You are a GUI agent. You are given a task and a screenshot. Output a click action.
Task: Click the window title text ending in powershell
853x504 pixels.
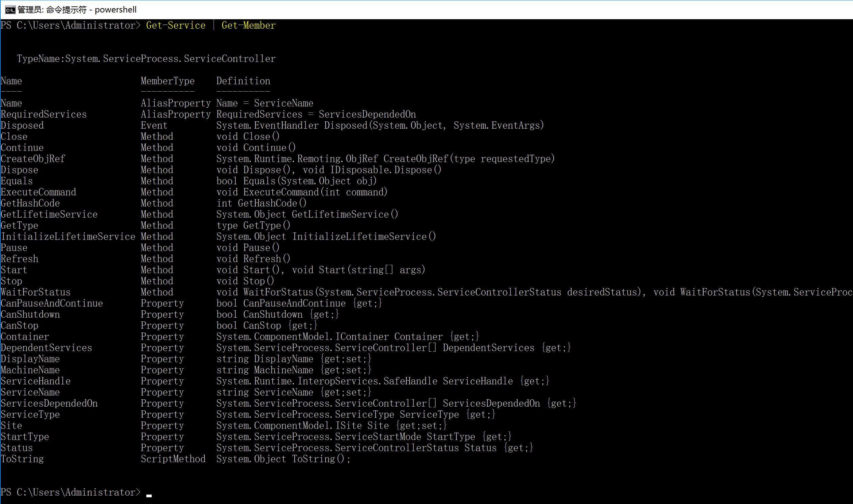pos(77,10)
